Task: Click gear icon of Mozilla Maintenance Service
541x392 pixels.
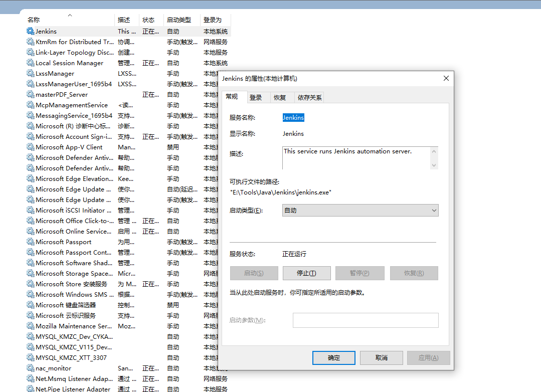Action: [x=31, y=326]
